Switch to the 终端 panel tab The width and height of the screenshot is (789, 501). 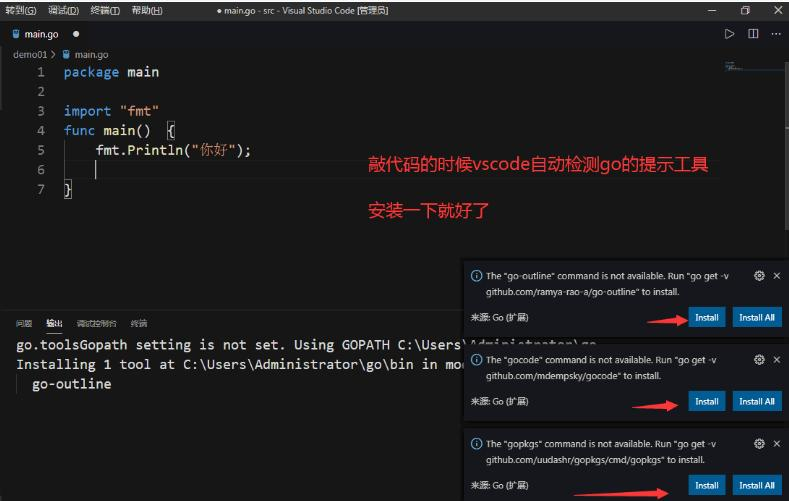139,323
